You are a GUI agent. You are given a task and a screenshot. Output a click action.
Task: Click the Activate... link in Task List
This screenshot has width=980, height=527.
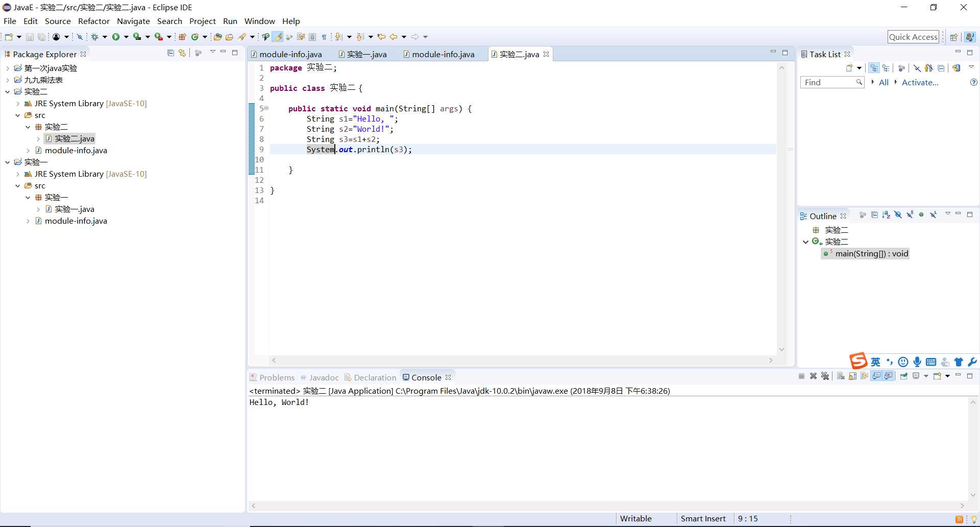pos(920,82)
